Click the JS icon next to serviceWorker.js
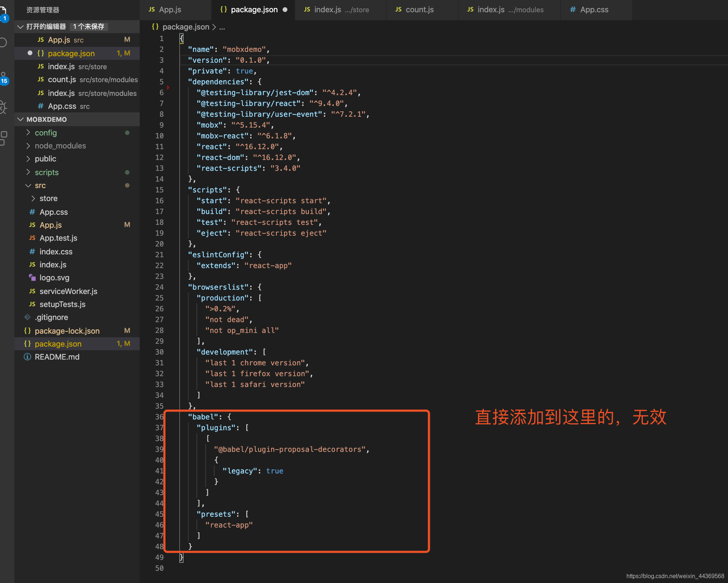Image resolution: width=728 pixels, height=583 pixels. [32, 291]
